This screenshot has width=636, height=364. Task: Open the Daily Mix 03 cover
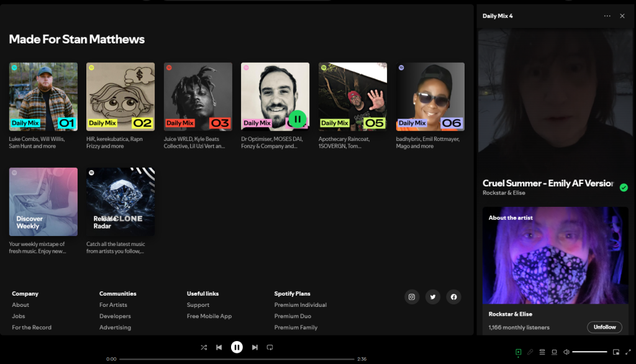tap(198, 96)
